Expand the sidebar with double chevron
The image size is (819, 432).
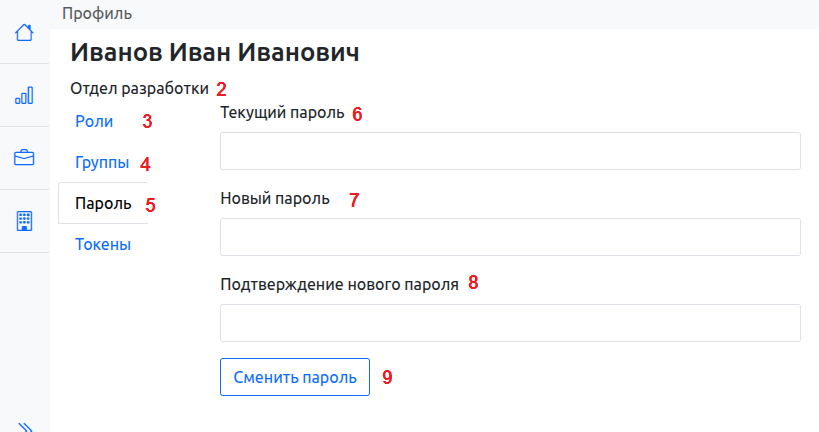click(x=26, y=426)
